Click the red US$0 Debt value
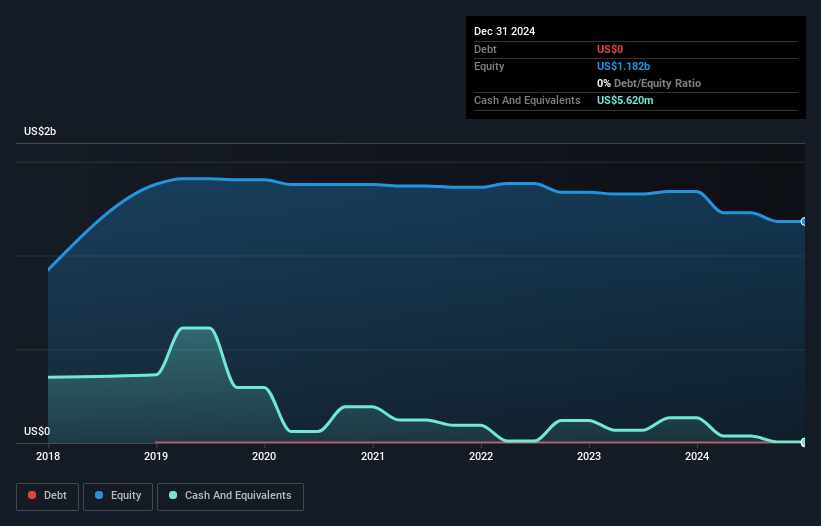This screenshot has width=821, height=526. [610, 49]
